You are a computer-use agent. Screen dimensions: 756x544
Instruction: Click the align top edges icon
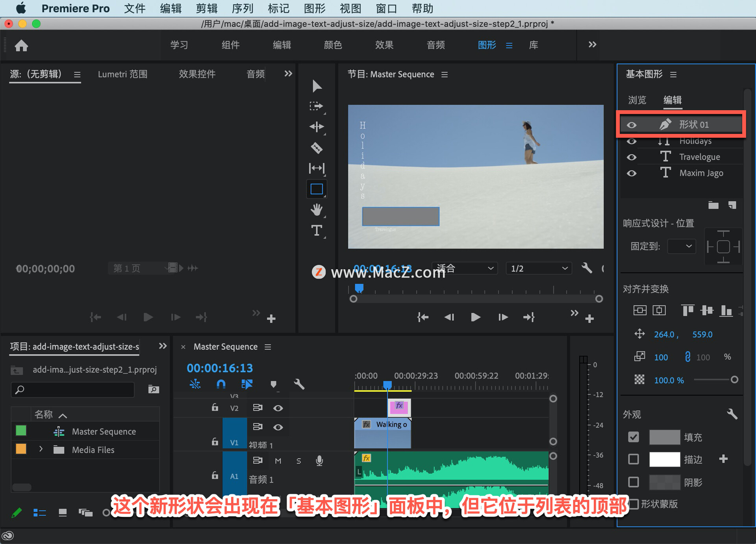click(687, 311)
